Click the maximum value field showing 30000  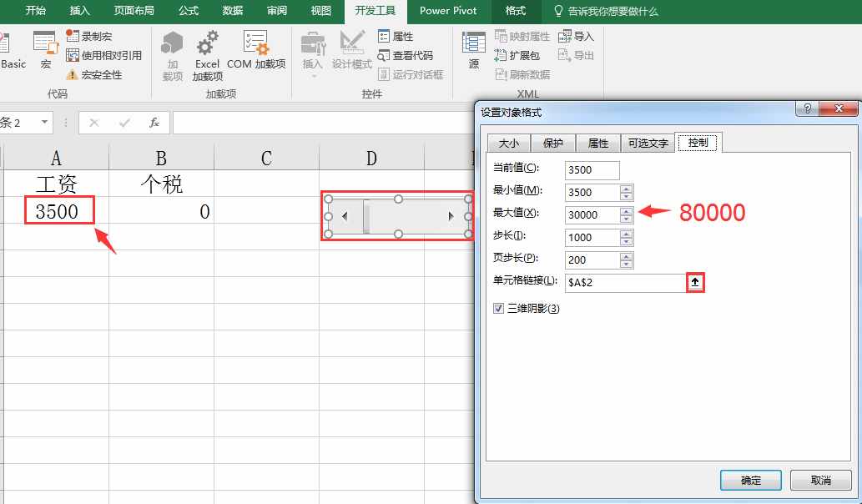(592, 215)
